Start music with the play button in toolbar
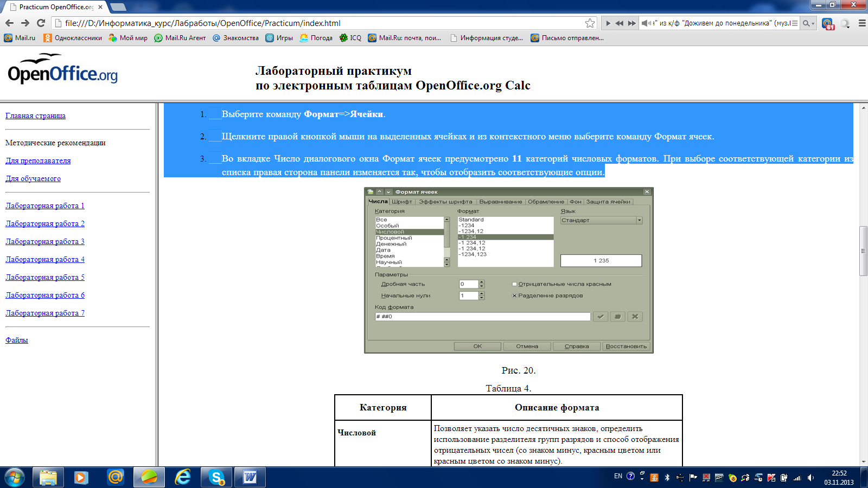Screen dimensions: 868x488 608,23
